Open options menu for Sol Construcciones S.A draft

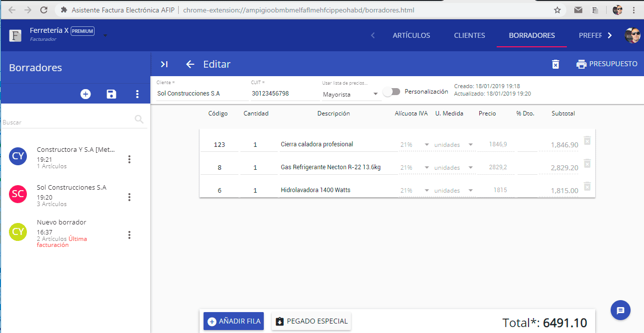point(129,197)
